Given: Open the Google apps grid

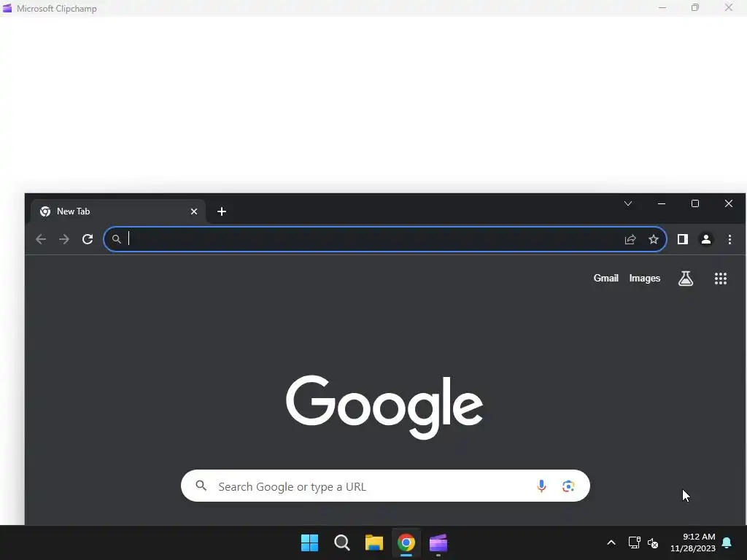Looking at the screenshot, I should point(721,279).
